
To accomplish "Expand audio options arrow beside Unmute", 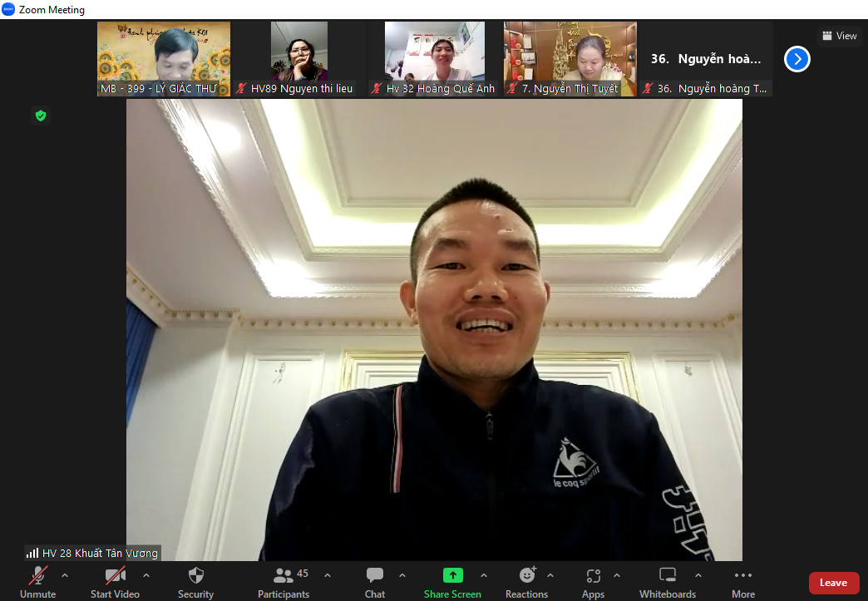I will coord(65,575).
